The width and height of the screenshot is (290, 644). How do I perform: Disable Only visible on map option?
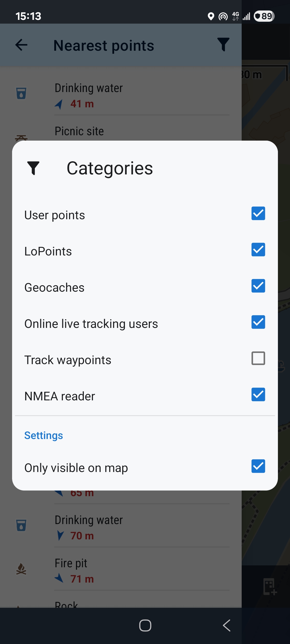(x=258, y=466)
